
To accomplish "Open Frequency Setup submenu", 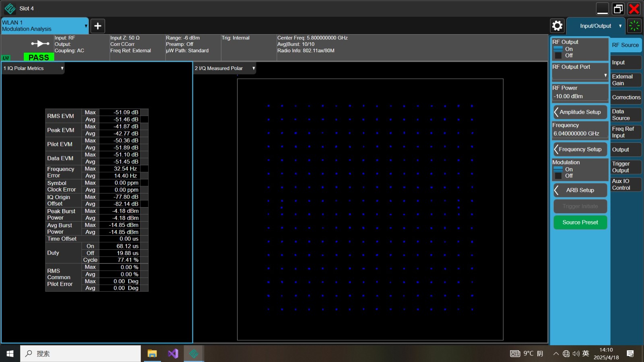I will 580,149.
